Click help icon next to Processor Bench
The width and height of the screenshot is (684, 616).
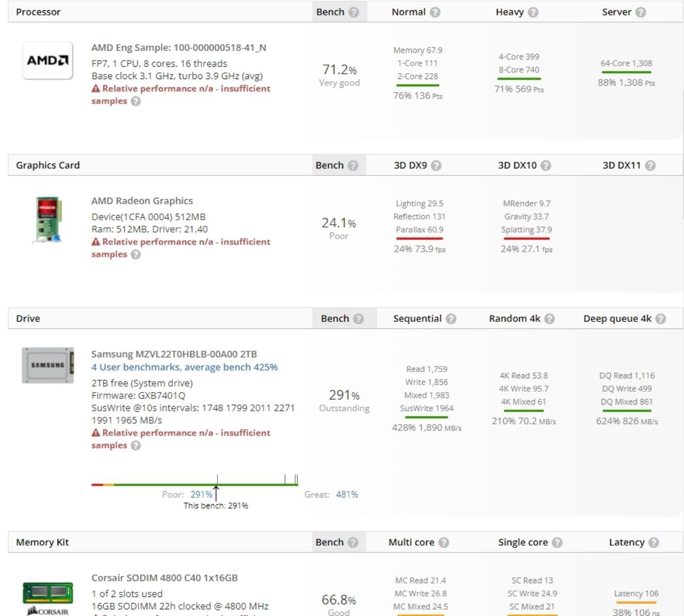pos(354,12)
